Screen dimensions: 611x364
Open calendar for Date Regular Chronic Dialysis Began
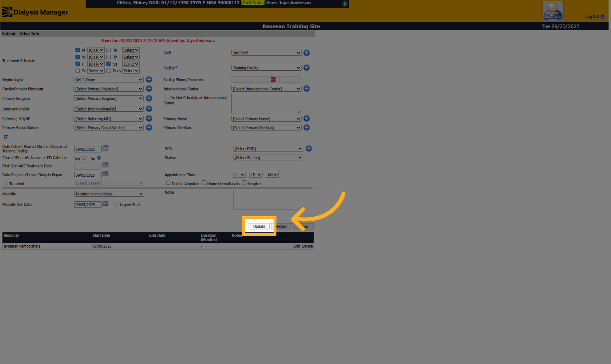[105, 174]
